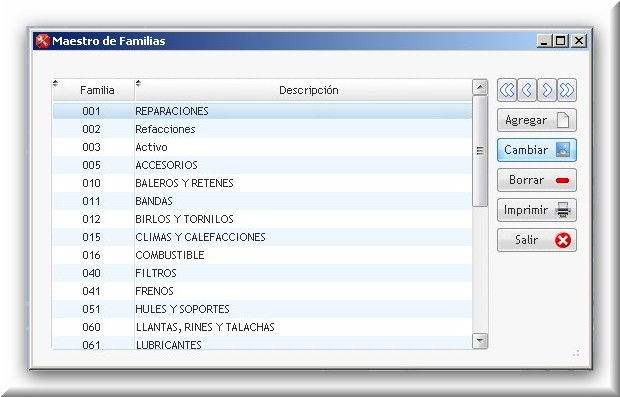Select the COMBUSTIBLE row
620x397 pixels.
262,255
